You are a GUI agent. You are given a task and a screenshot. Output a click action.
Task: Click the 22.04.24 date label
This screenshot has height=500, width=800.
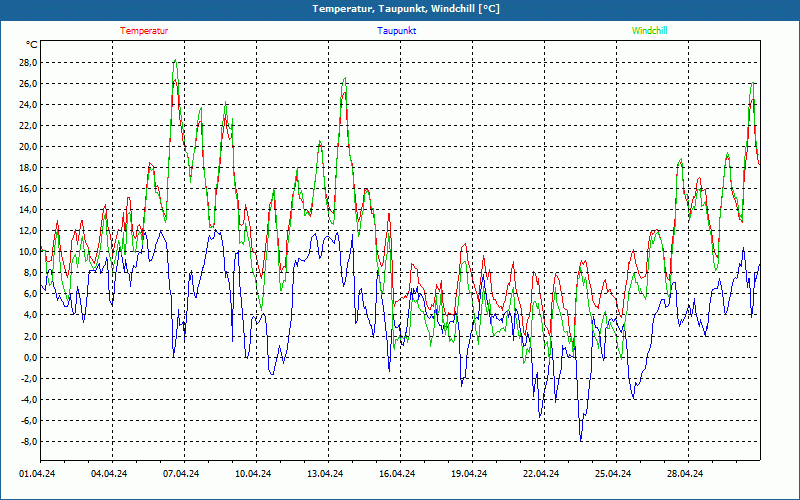541,474
